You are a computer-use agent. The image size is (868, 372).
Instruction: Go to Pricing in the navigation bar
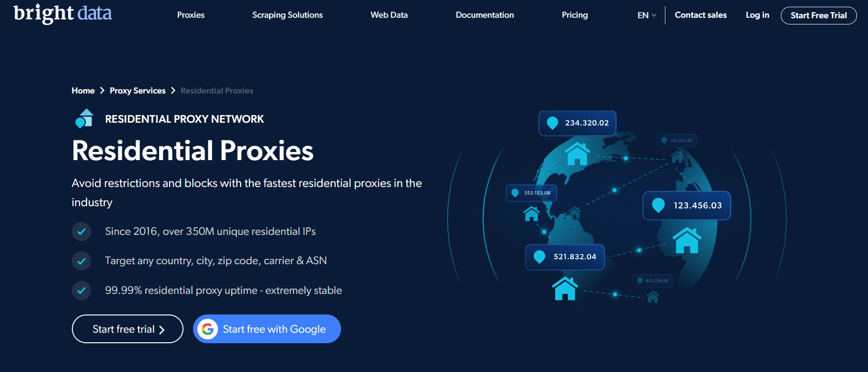click(575, 15)
